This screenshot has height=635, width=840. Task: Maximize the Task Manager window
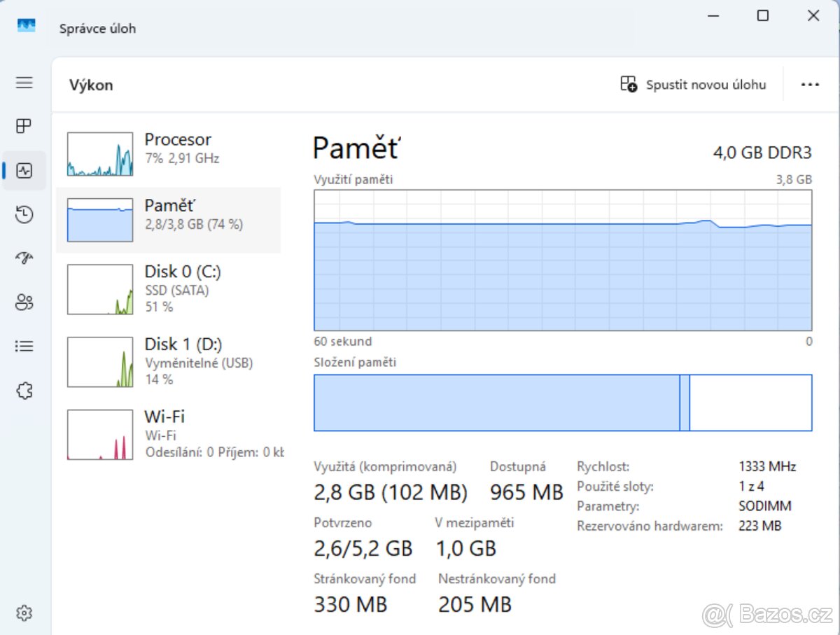pos(763,15)
